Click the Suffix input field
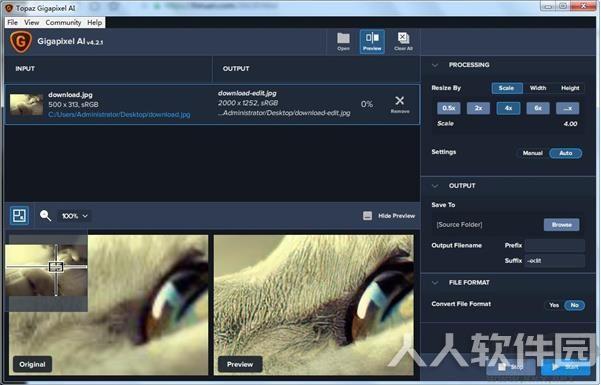The image size is (601, 385). click(555, 261)
